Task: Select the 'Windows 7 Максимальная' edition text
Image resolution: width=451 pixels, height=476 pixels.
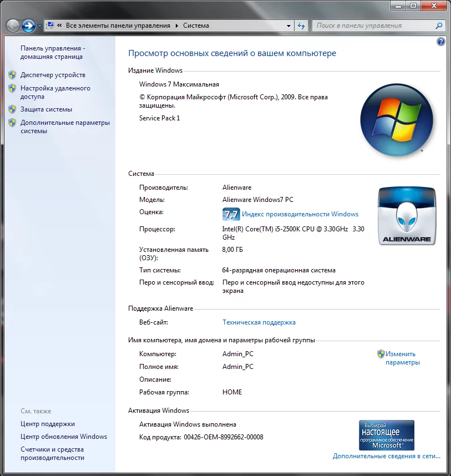Action: click(179, 84)
